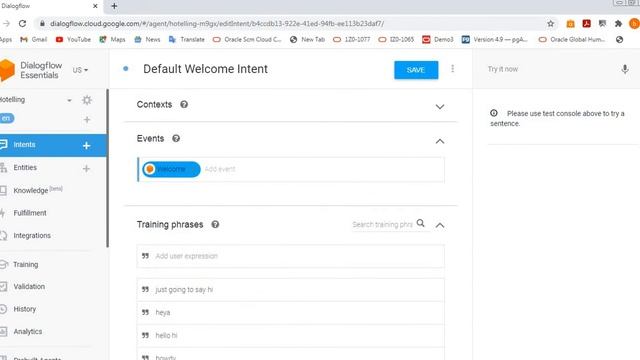Image resolution: width=640 pixels, height=360 pixels.
Task: Create a new intent with plus icon
Action: pyautogui.click(x=87, y=145)
